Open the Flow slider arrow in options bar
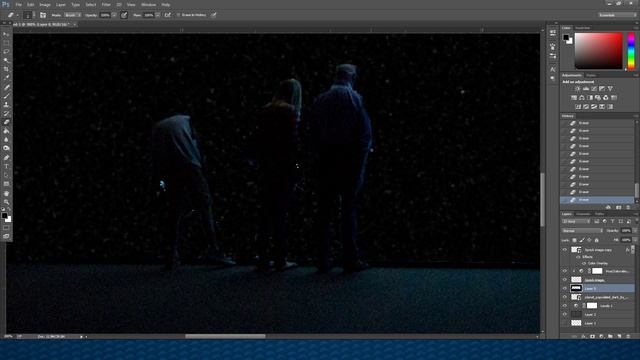 158,15
